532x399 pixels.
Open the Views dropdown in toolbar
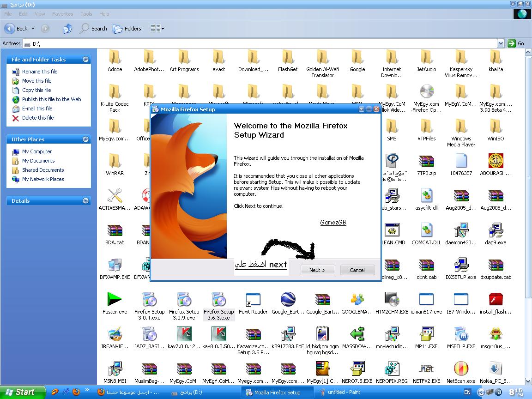click(x=157, y=29)
